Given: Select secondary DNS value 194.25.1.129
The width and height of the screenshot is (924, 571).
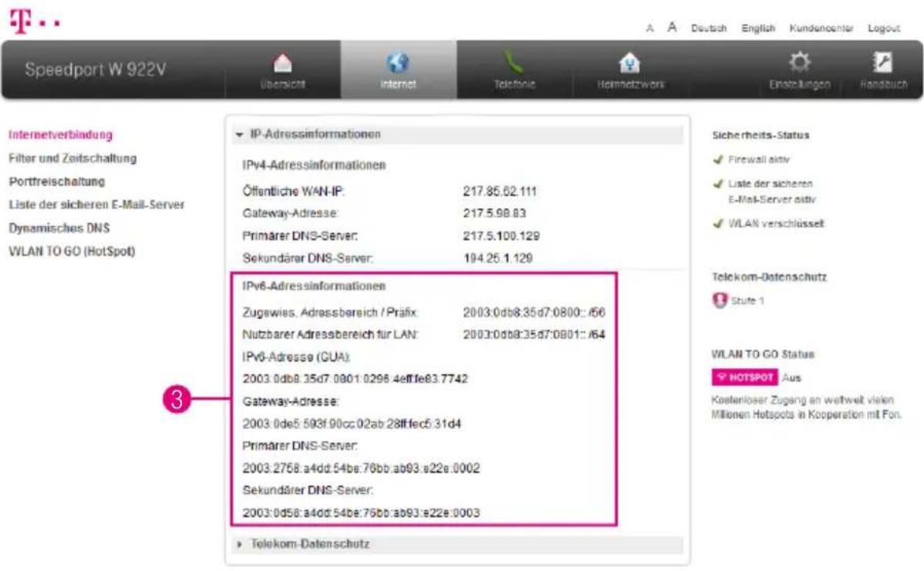Looking at the screenshot, I should pyautogui.click(x=497, y=258).
